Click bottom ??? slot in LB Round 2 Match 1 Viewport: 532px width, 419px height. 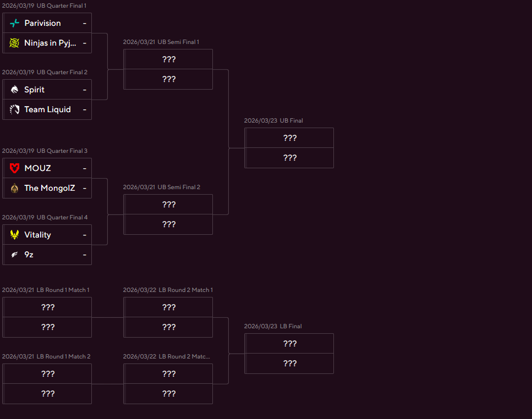(168, 328)
